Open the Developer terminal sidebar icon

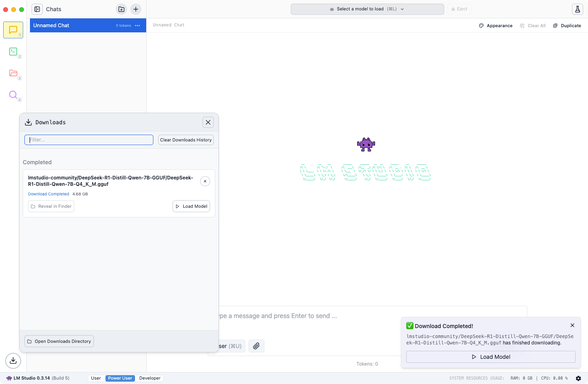click(x=13, y=52)
